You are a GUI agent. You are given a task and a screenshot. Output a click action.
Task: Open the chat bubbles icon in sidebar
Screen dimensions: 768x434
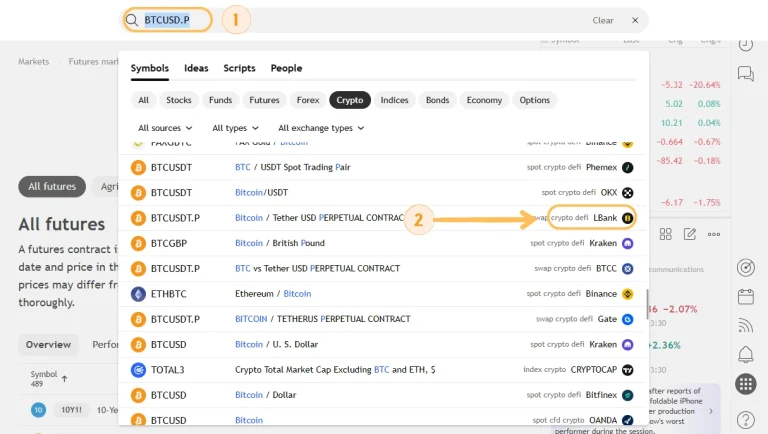(x=745, y=74)
